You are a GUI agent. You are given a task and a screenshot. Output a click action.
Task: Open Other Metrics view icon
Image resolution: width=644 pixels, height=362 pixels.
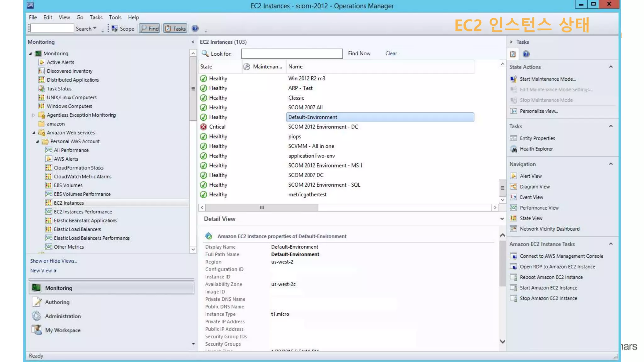point(48,247)
